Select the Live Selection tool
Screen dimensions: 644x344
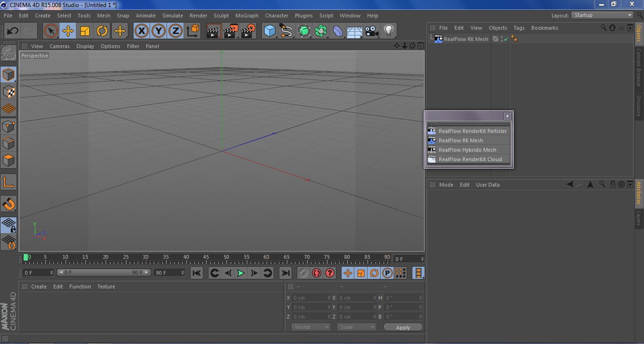click(51, 31)
